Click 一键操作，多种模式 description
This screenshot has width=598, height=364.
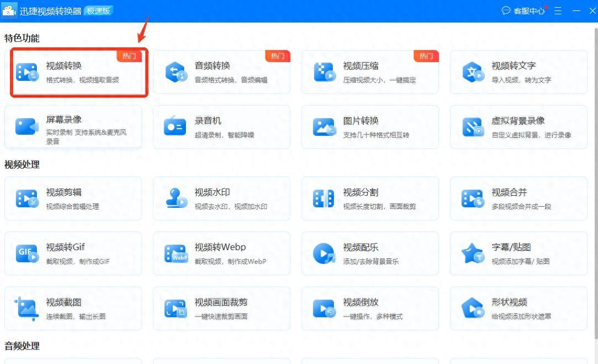coord(372,316)
